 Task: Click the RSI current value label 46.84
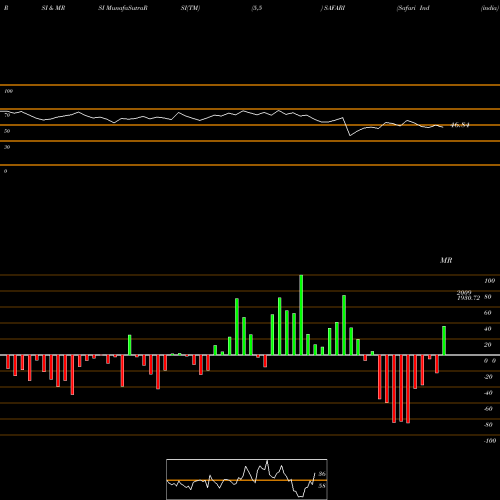(x=460, y=125)
